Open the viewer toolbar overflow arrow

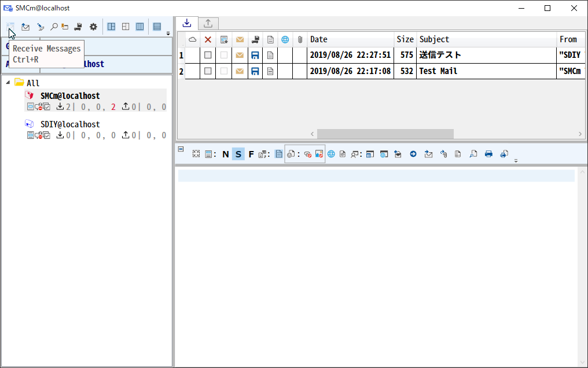pos(516,161)
